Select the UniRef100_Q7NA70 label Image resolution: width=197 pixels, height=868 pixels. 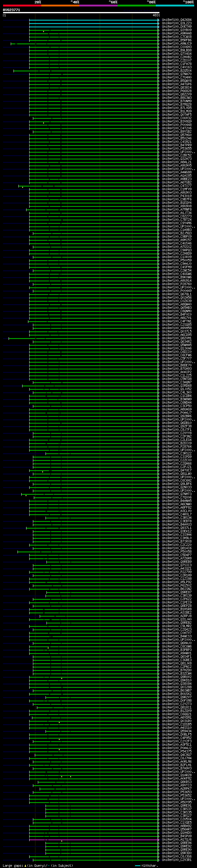click(177, 74)
